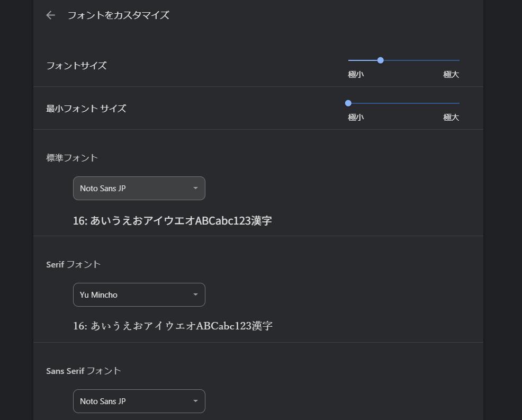Click the serif font preview sample text
This screenshot has height=420, width=522.
click(x=172, y=326)
